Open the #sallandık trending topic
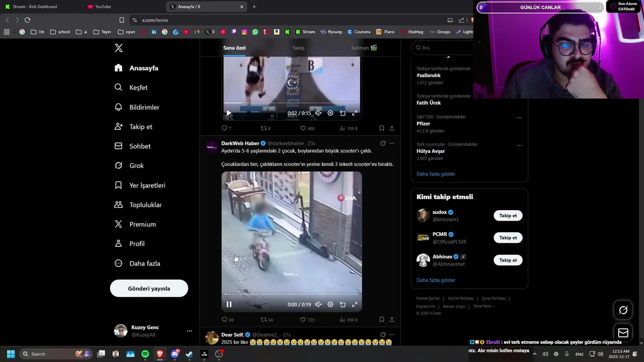The image size is (644, 362). [x=428, y=75]
